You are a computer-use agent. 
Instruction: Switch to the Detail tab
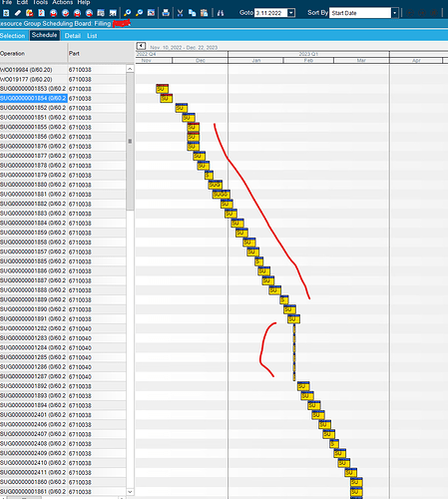coord(73,36)
